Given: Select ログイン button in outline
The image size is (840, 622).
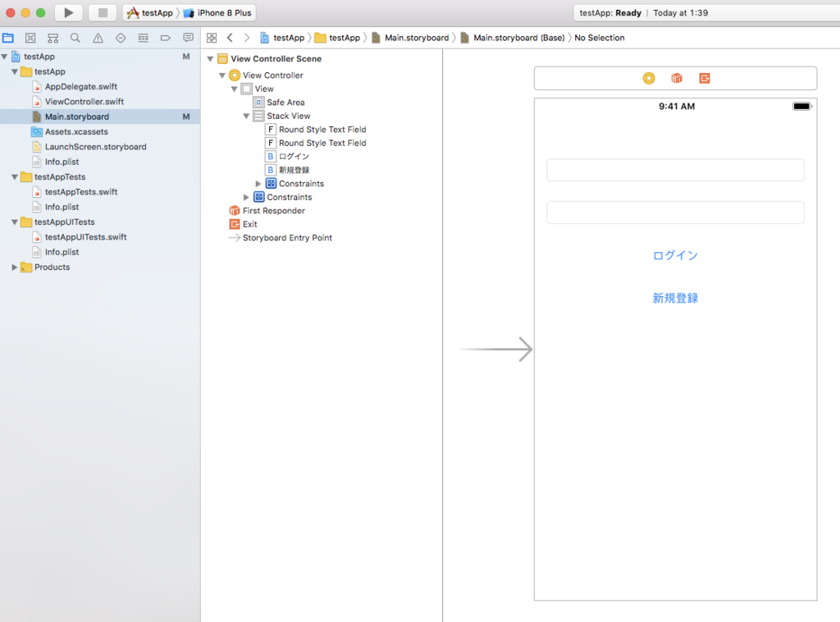Looking at the screenshot, I should click(294, 157).
